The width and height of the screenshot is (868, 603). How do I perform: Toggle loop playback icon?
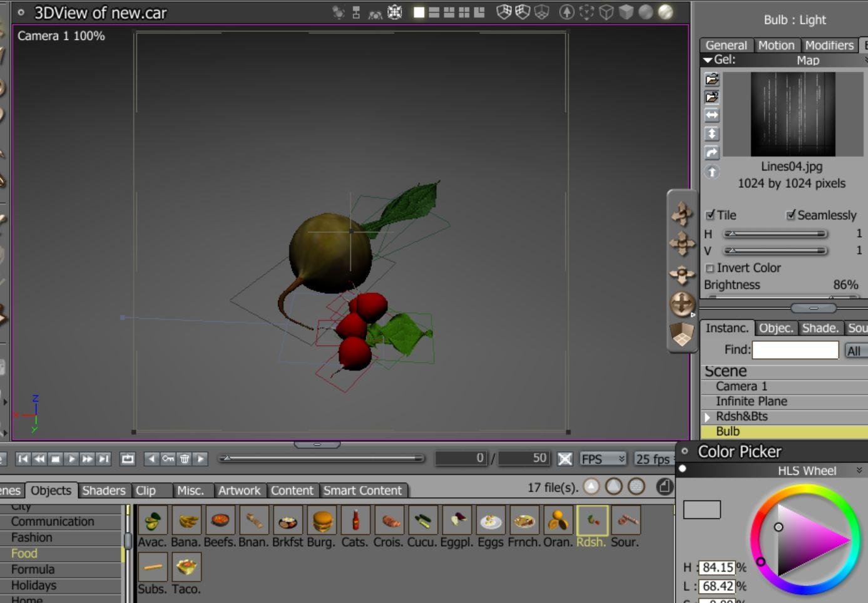click(x=128, y=459)
